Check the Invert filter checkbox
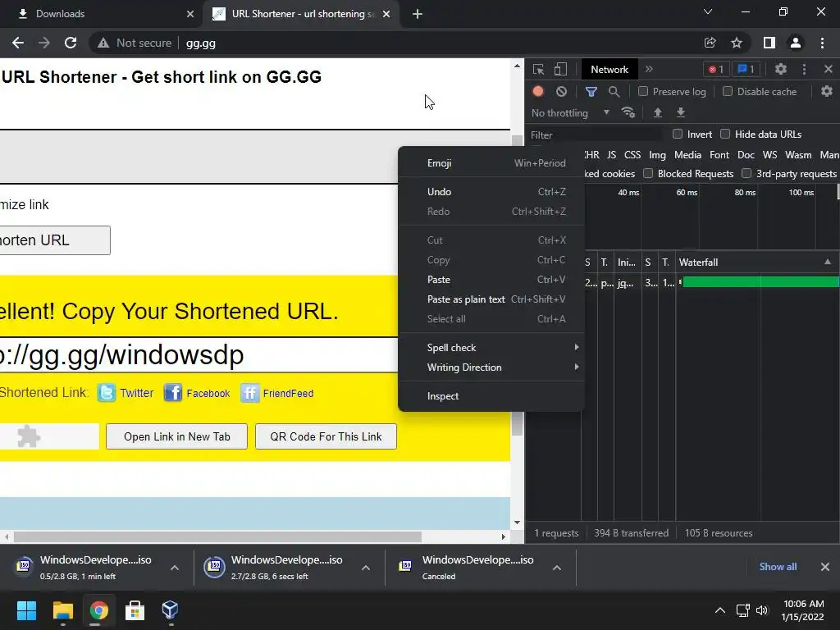Screen dimensions: 840x630 [678, 134]
